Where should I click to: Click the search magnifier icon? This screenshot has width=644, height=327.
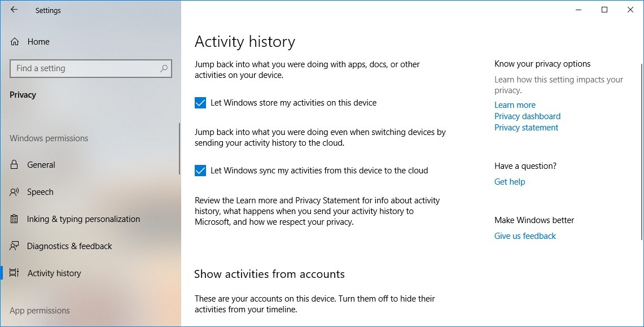[164, 68]
